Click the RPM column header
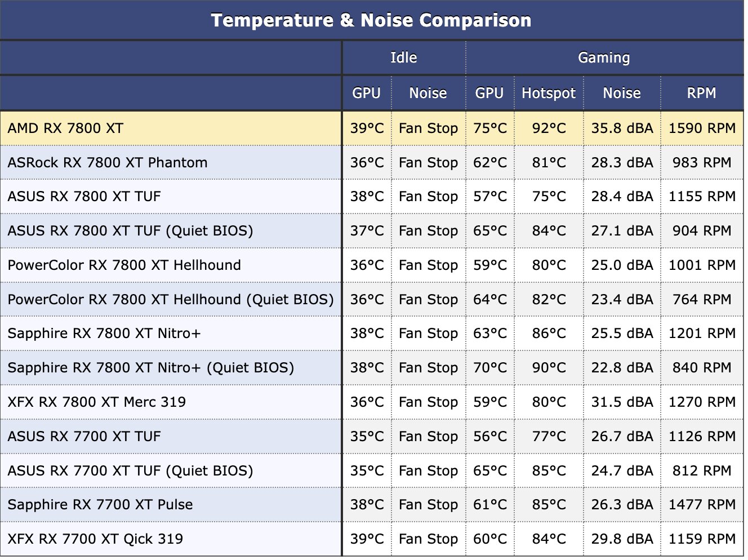The image size is (748, 560). pos(702,93)
